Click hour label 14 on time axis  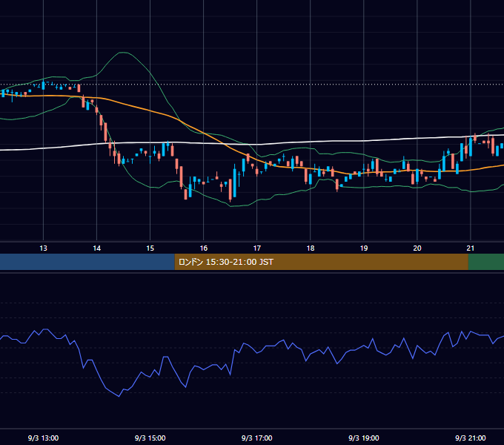click(x=97, y=248)
